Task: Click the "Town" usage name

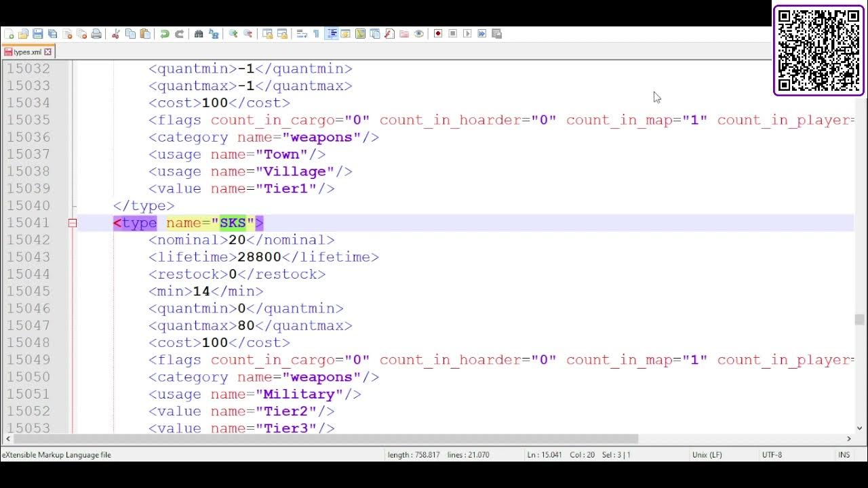Action: [281, 155]
